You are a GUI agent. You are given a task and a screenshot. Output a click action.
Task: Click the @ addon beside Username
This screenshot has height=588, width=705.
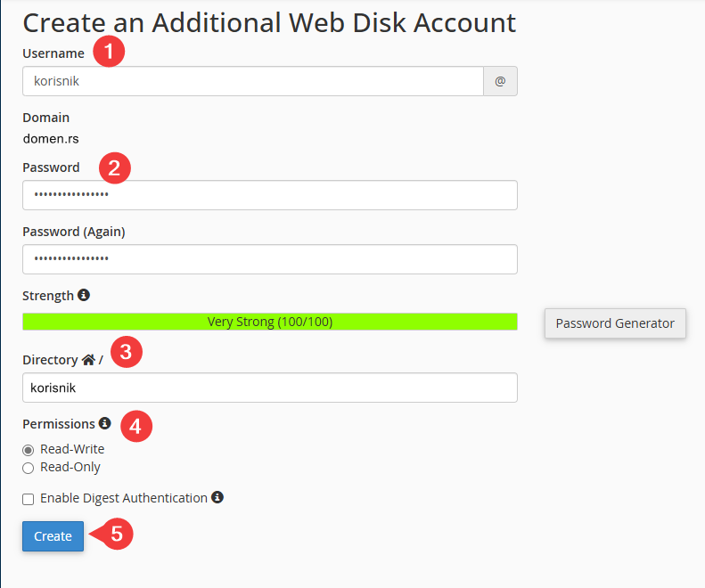pos(500,81)
